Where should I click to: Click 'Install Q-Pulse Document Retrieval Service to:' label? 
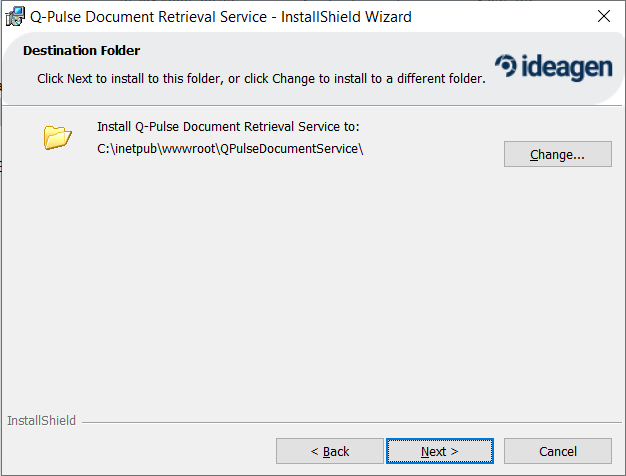228,127
